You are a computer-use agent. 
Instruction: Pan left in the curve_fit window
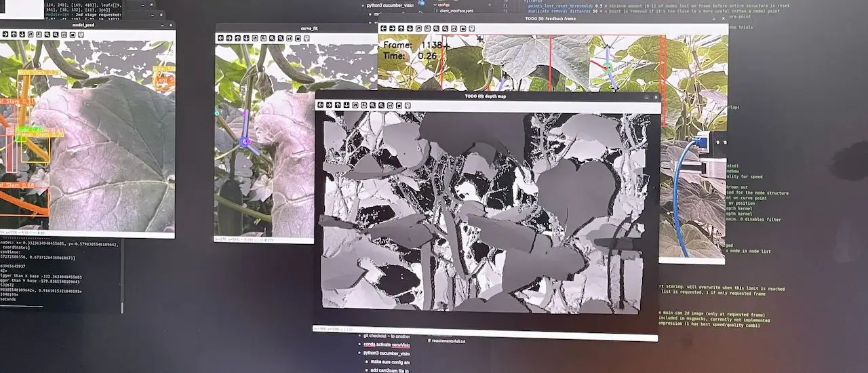(220, 38)
